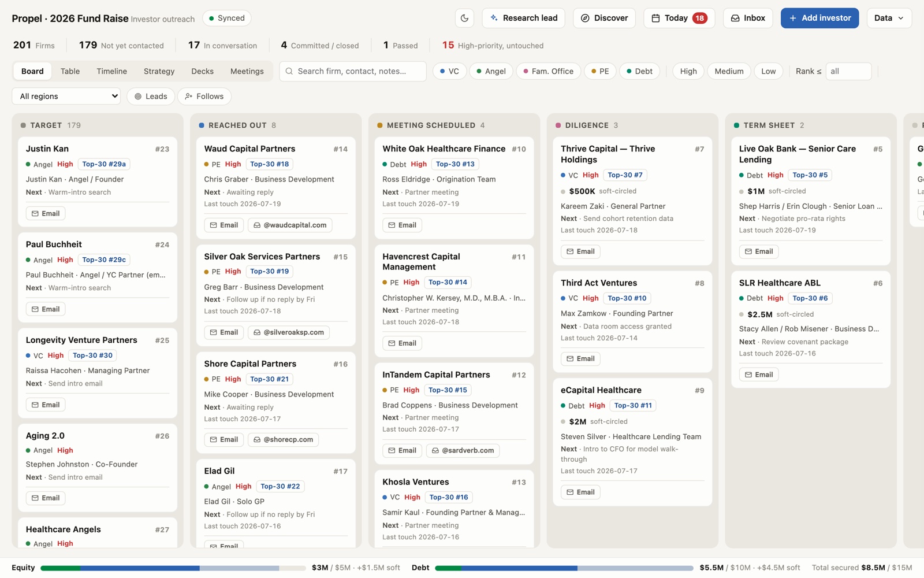The height and width of the screenshot is (578, 924).
Task: Click Email button on Waud Capital Partners
Action: tap(223, 225)
